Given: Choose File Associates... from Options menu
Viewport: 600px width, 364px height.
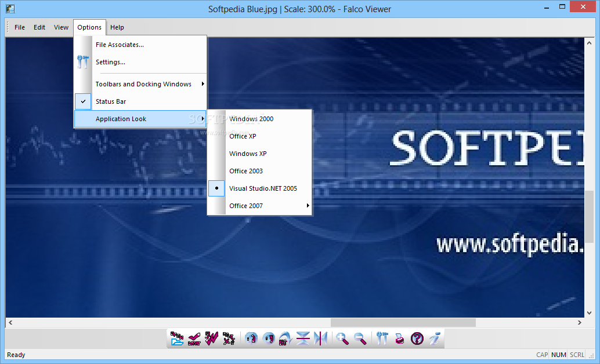Looking at the screenshot, I should (140, 45).
